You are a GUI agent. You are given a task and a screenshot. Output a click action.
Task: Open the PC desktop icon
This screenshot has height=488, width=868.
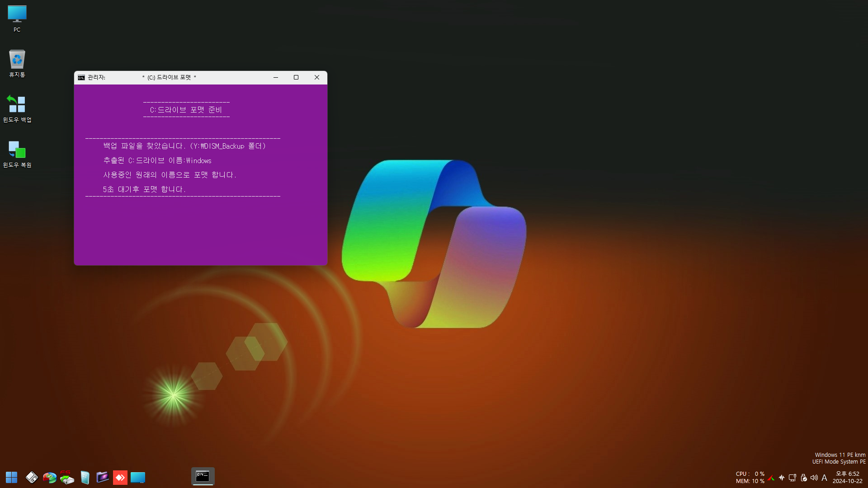point(17,19)
